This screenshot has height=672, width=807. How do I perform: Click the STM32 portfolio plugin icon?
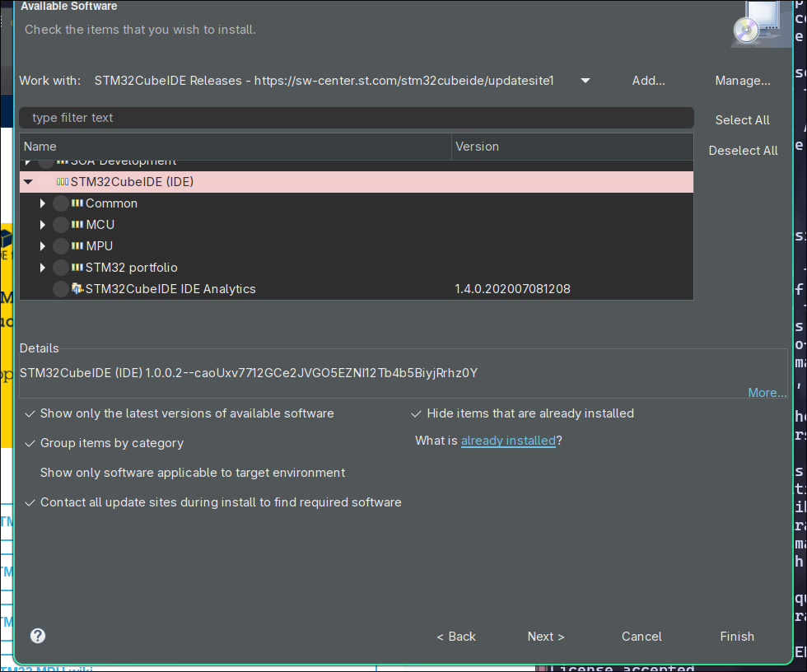click(x=79, y=267)
